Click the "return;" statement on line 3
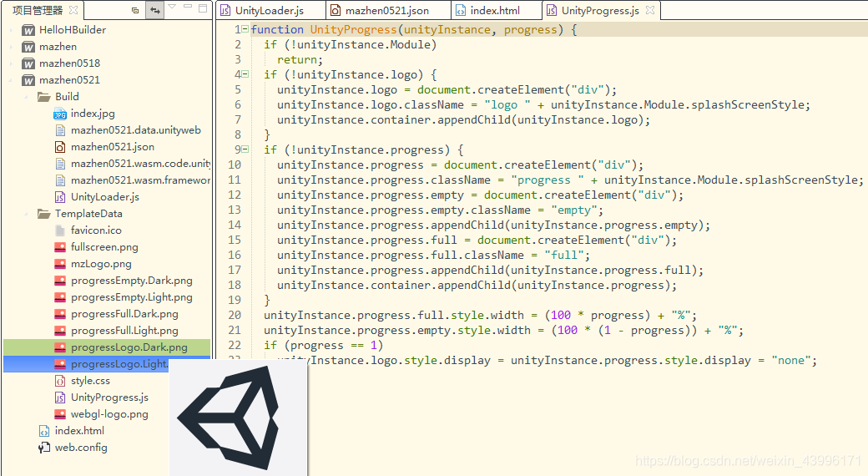 pos(300,59)
